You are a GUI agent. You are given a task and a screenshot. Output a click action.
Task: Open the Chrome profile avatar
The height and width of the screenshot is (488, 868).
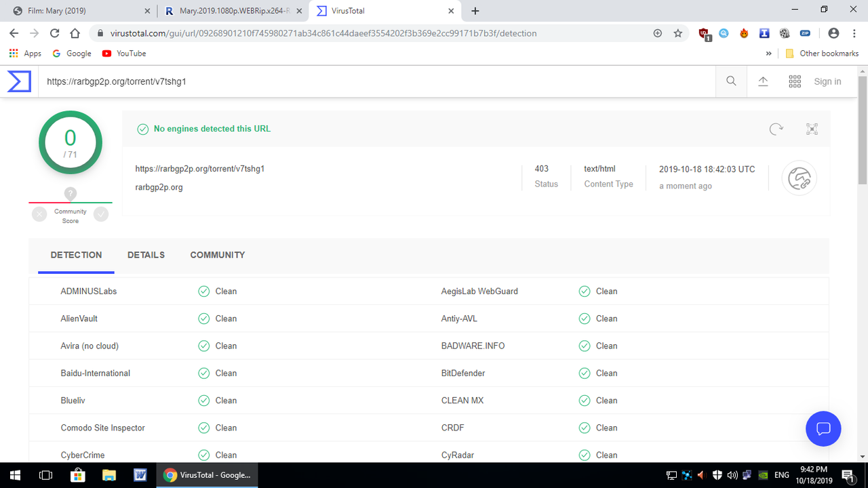(x=834, y=33)
